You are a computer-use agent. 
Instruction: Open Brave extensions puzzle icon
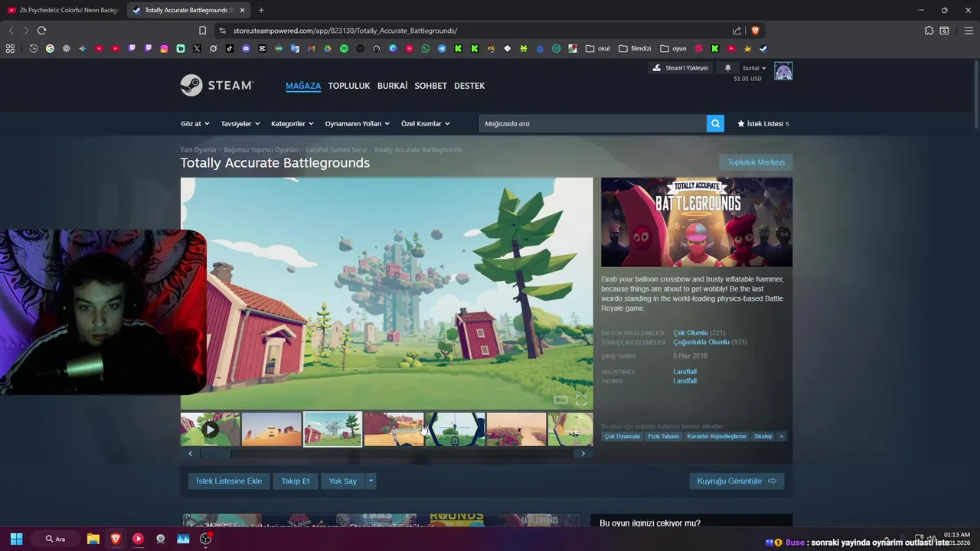pos(929,31)
